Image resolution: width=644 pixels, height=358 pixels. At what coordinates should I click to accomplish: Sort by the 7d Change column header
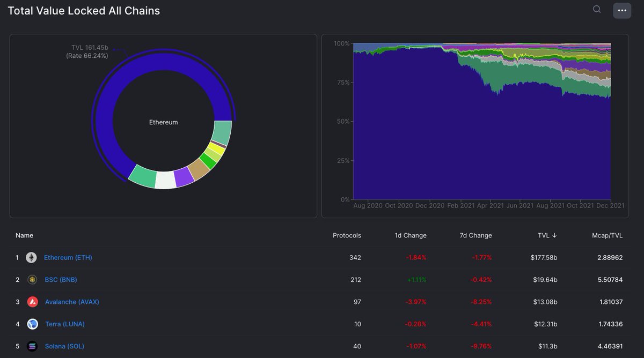(x=475, y=235)
